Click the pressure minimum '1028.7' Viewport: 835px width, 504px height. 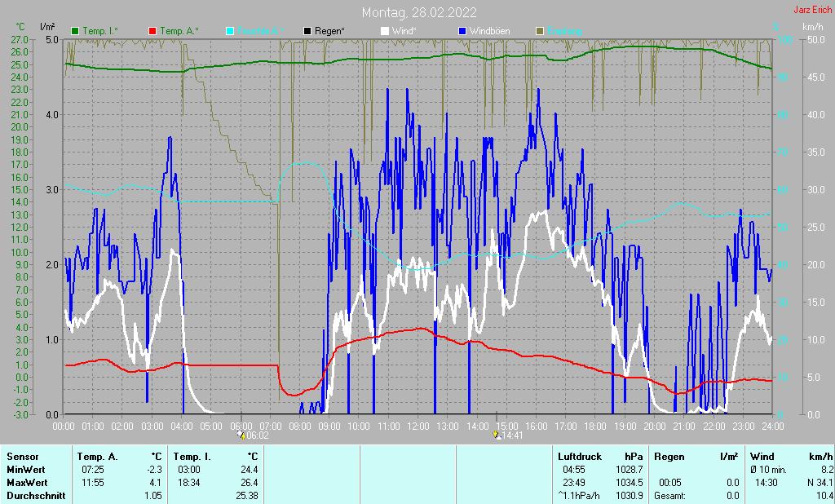[x=630, y=470]
